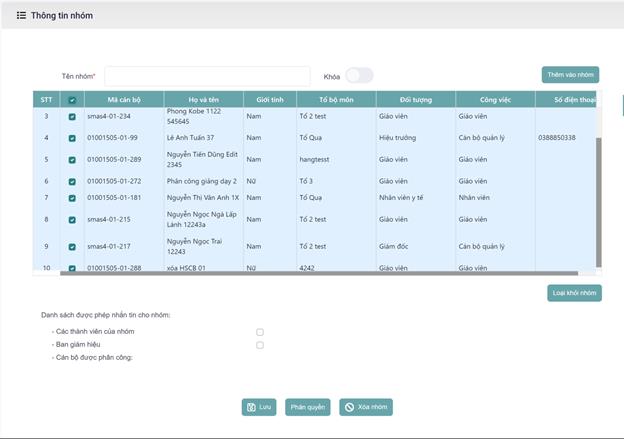This screenshot has height=439, width=624.
Task: Uncheck row of Phân công giảng dạy 2
Action: (x=71, y=181)
